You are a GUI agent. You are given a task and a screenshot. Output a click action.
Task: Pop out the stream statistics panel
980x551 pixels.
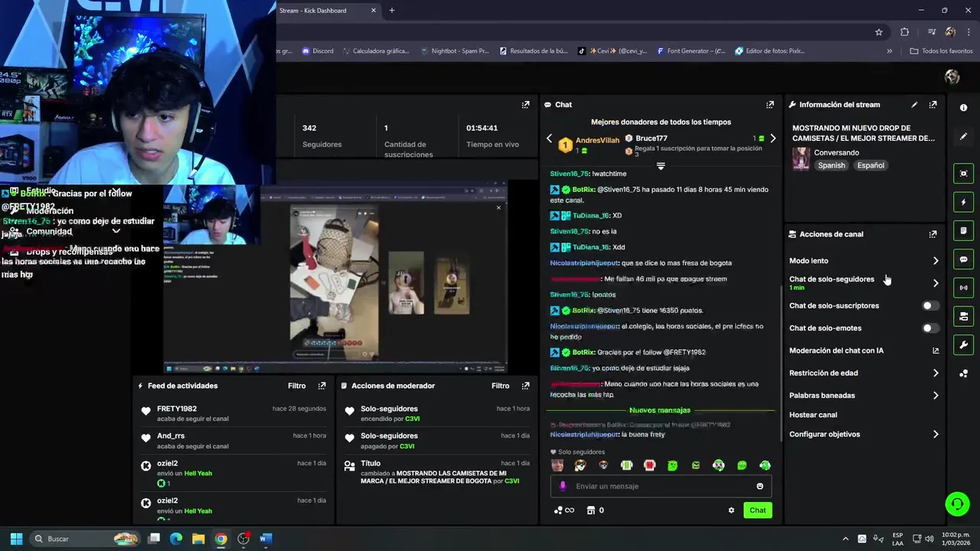(525, 105)
